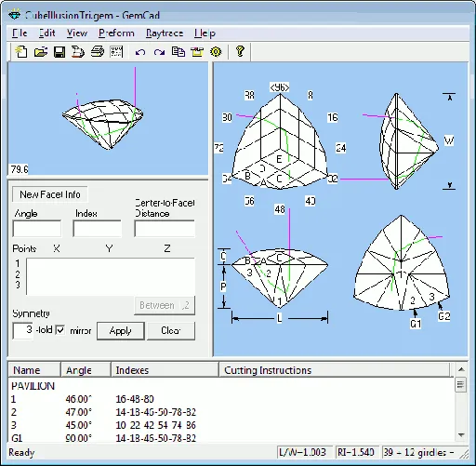Open the Preform menu
The height and width of the screenshot is (466, 476).
[116, 33]
